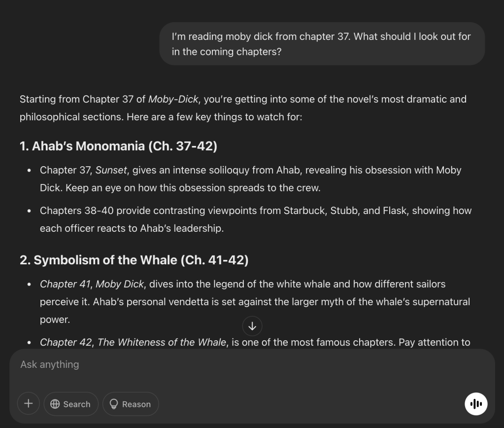This screenshot has height=428, width=504.
Task: Click the italic Chapter 41 text
Action: (x=65, y=284)
